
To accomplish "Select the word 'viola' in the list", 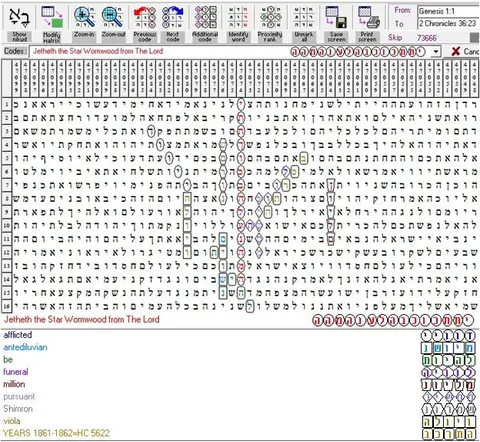I will [12, 421].
